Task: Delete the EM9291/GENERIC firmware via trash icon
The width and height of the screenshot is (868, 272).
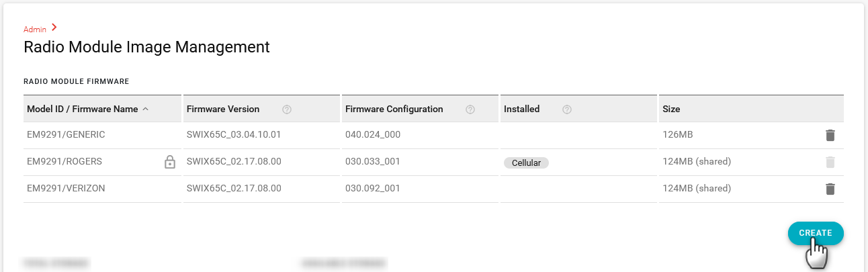Action: coord(830,135)
